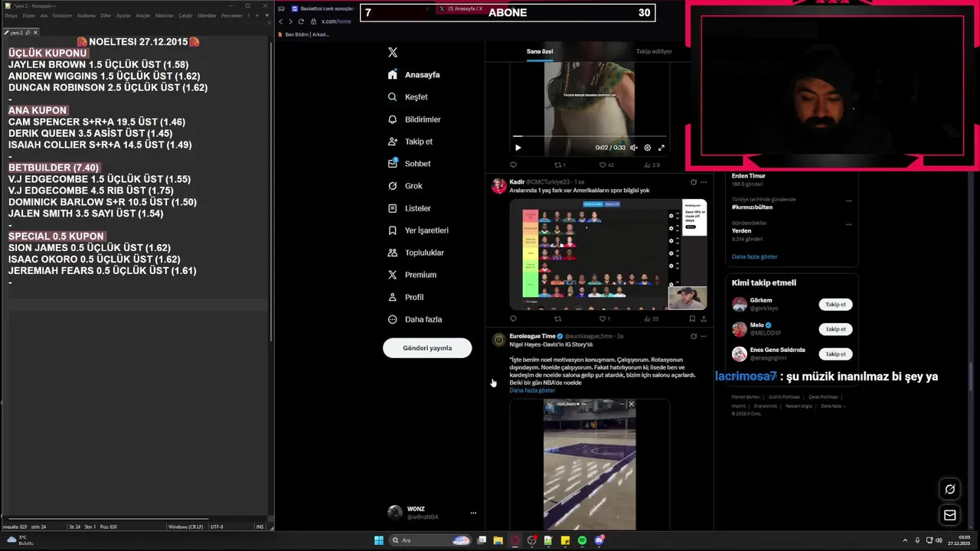Open Bildirimler notifications
This screenshot has width=980, height=551.
(x=413, y=119)
